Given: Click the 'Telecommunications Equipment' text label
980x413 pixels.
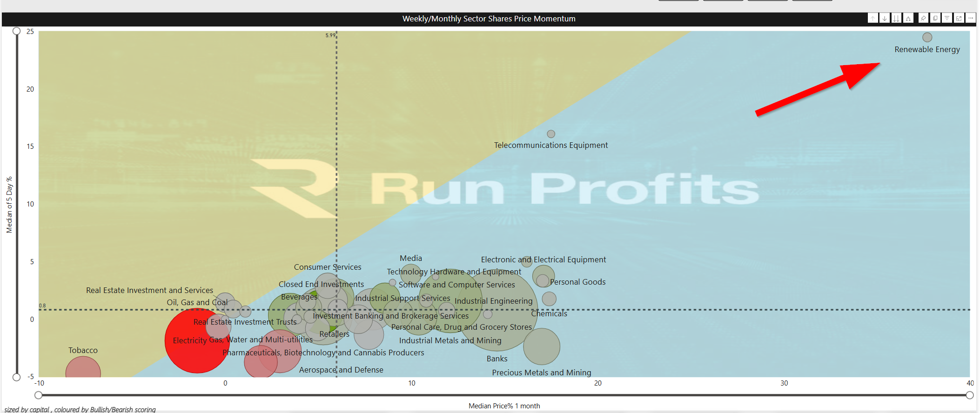Looking at the screenshot, I should click(551, 145).
